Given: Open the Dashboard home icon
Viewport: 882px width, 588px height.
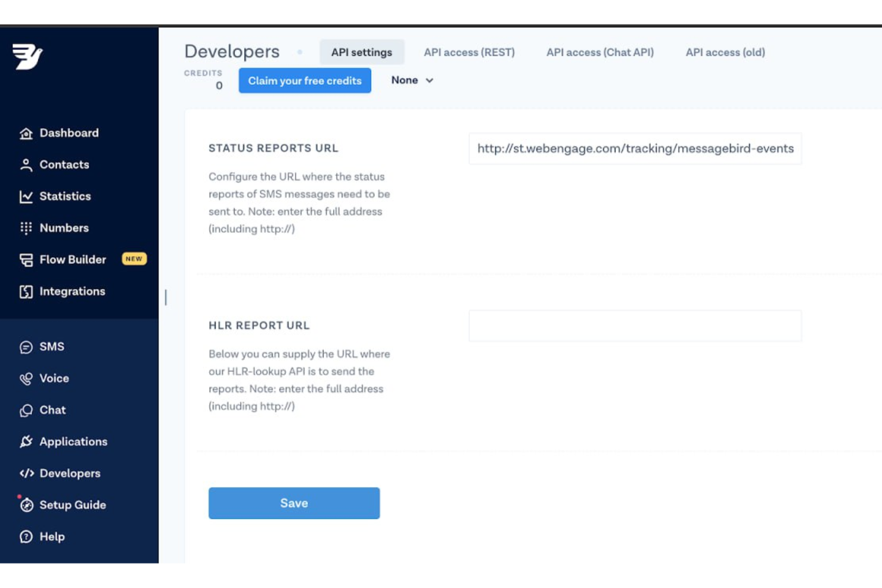Looking at the screenshot, I should tap(26, 133).
